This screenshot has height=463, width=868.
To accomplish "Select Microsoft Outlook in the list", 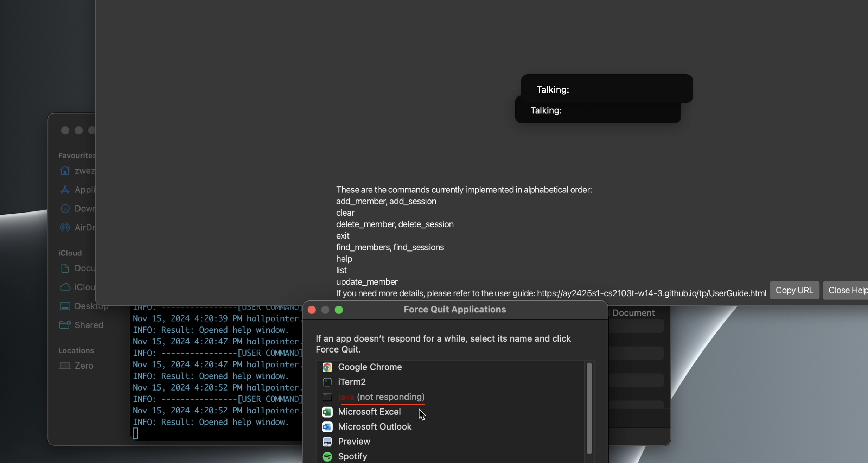I will point(374,426).
